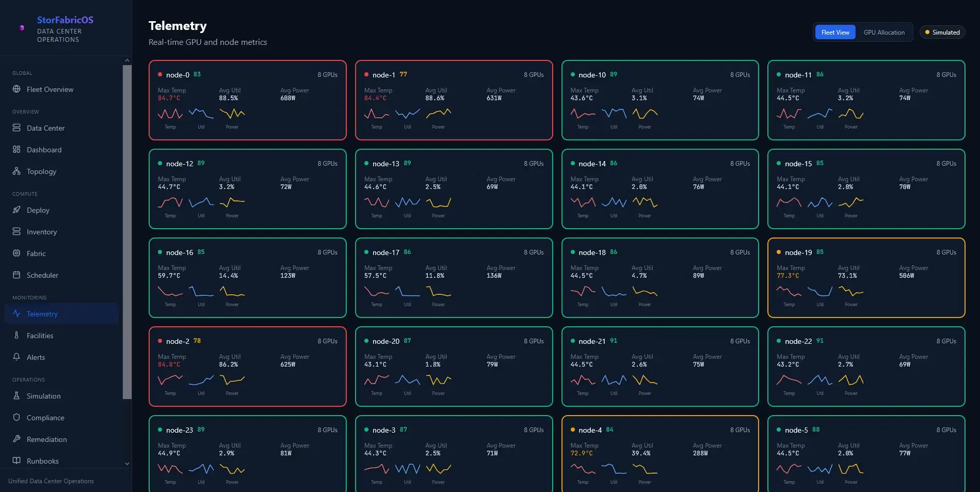Click node-11 Max Temp value 44.5°C

788,98
